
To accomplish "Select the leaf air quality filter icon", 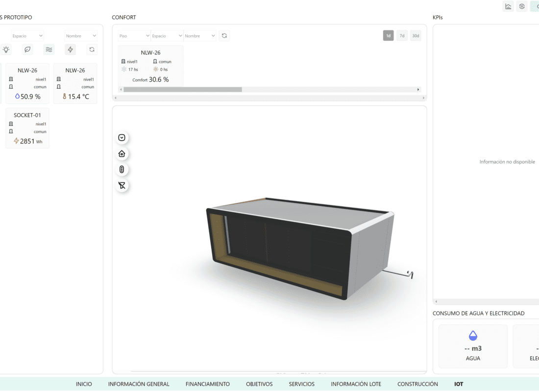I will pos(28,49).
